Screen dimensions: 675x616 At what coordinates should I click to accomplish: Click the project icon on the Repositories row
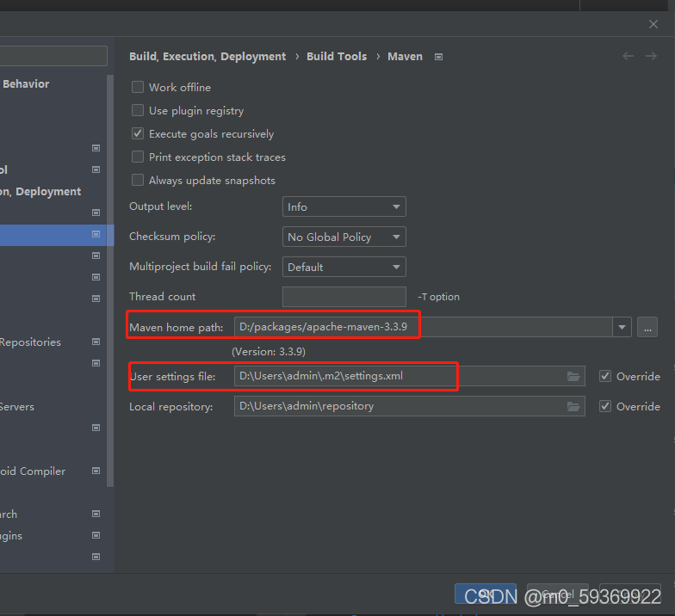[x=96, y=342]
